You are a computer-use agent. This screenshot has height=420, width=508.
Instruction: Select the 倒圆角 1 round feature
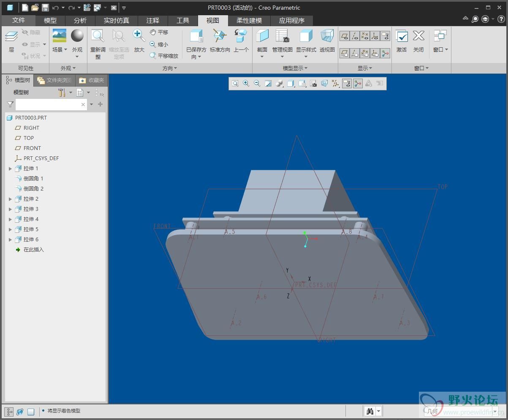[x=33, y=179]
